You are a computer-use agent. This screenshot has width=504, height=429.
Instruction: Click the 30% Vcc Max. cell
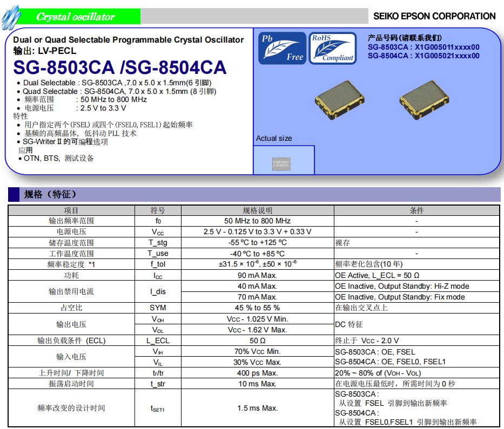[258, 363]
